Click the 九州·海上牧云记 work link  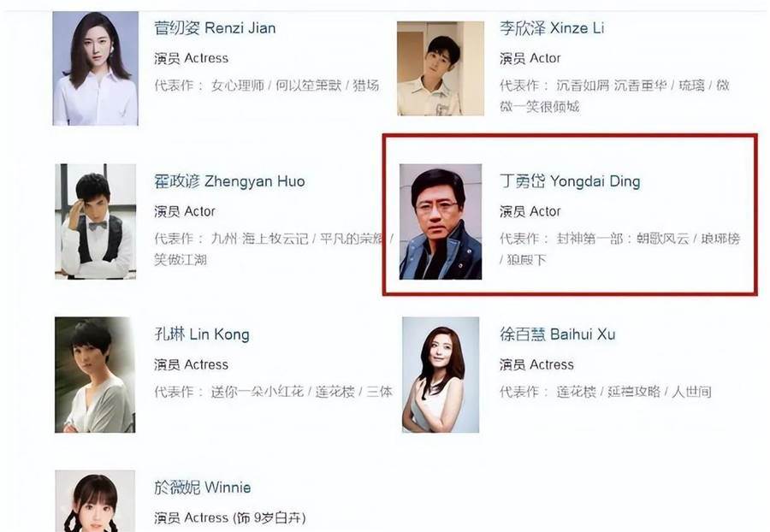[x=259, y=239]
